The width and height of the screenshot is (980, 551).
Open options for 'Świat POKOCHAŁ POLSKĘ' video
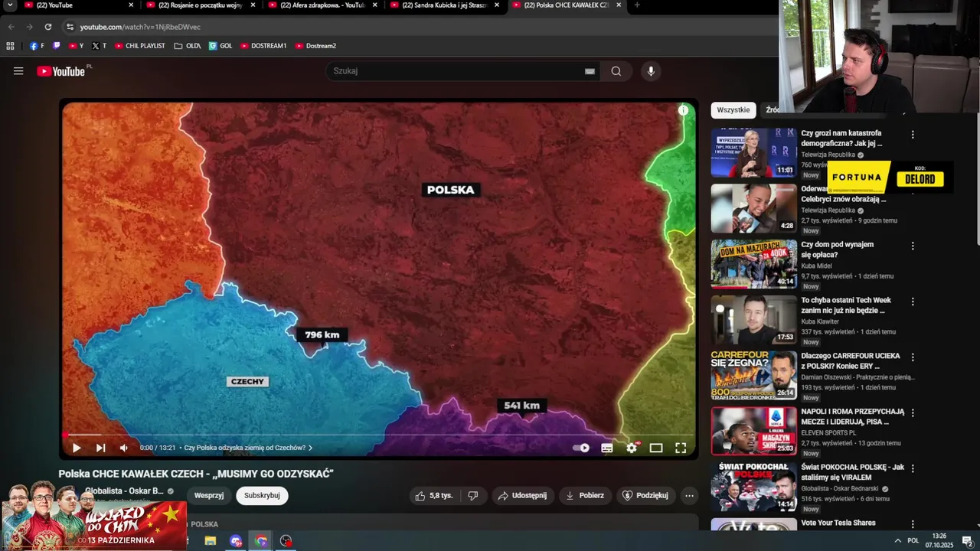912,468
